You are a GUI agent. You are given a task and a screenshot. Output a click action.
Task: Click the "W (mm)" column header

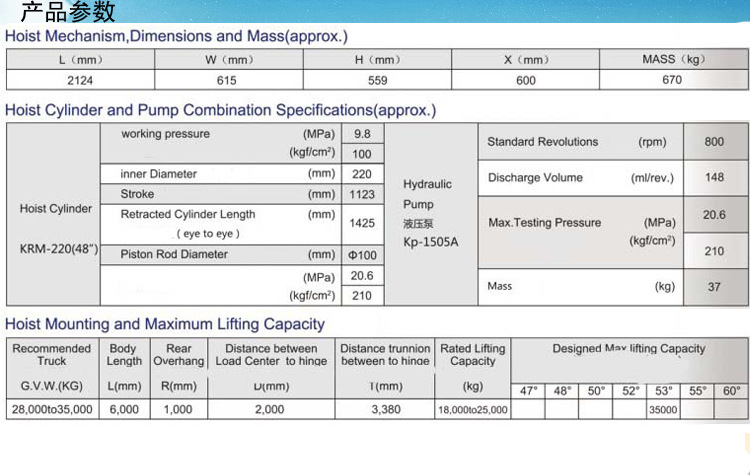click(x=229, y=60)
